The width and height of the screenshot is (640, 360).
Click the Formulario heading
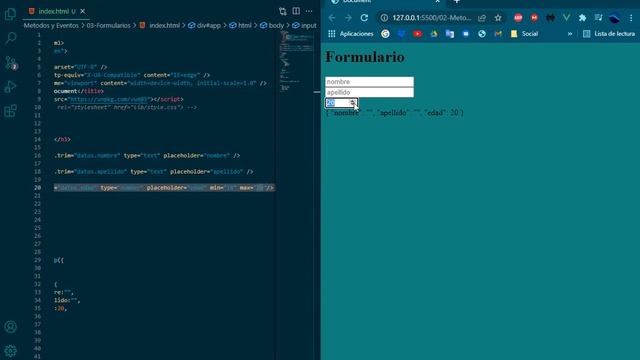click(x=365, y=57)
